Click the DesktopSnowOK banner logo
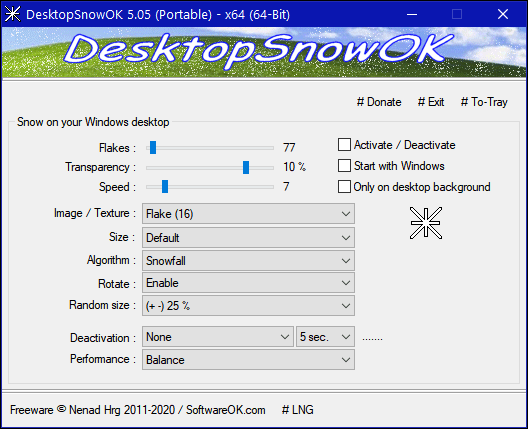This screenshot has width=528, height=429. click(259, 51)
